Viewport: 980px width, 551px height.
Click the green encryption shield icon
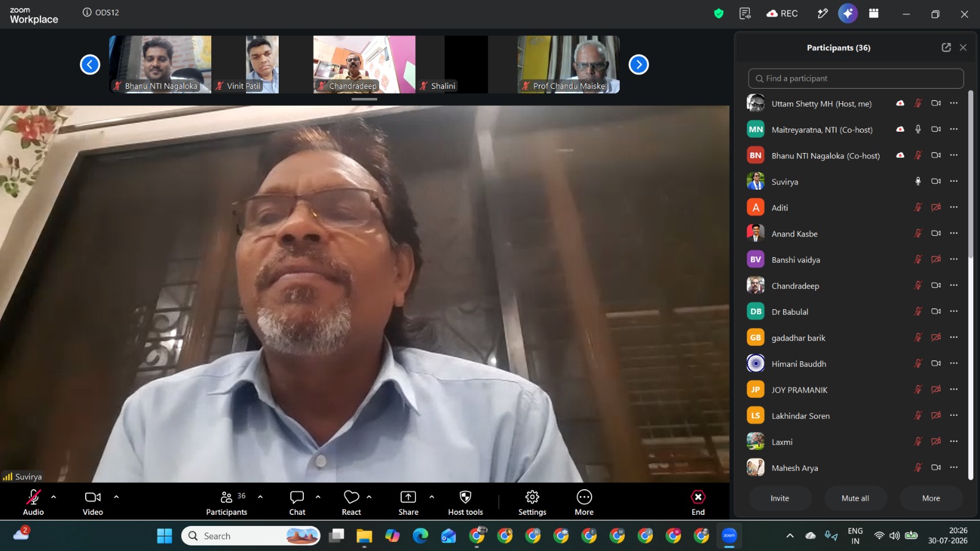point(719,13)
